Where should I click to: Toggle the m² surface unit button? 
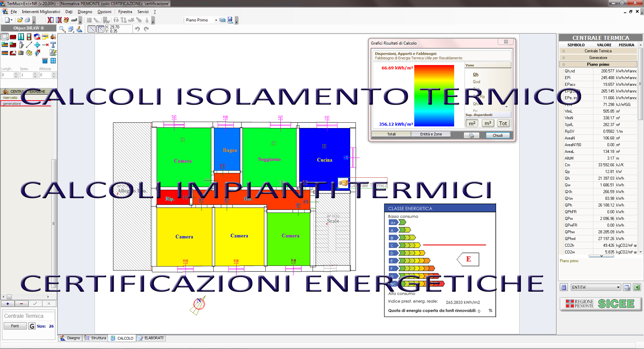click(x=472, y=123)
